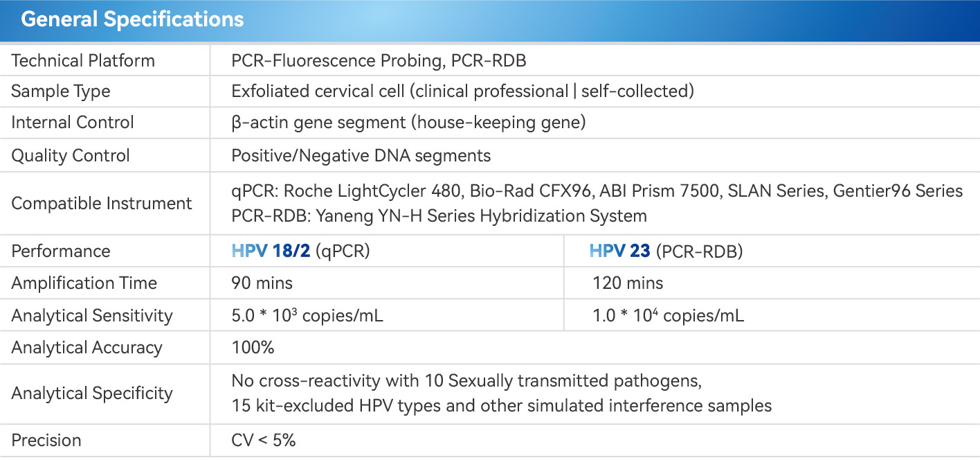Select the Sample Type label

[61, 91]
